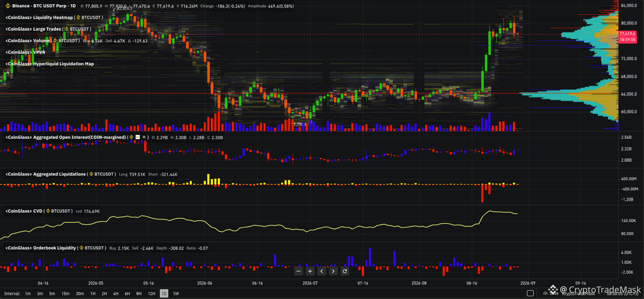Select the Hyperliquid Liquidation Map legend

tap(49, 64)
